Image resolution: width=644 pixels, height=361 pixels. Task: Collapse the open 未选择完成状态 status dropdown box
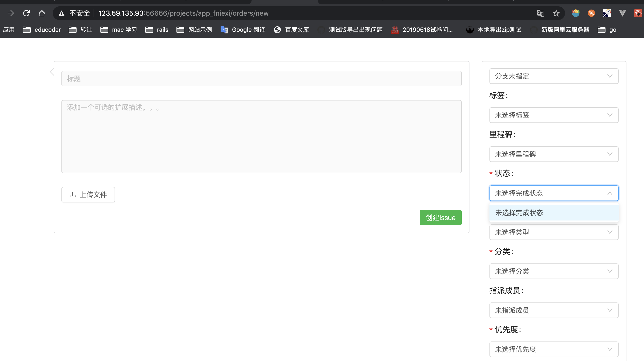click(554, 193)
